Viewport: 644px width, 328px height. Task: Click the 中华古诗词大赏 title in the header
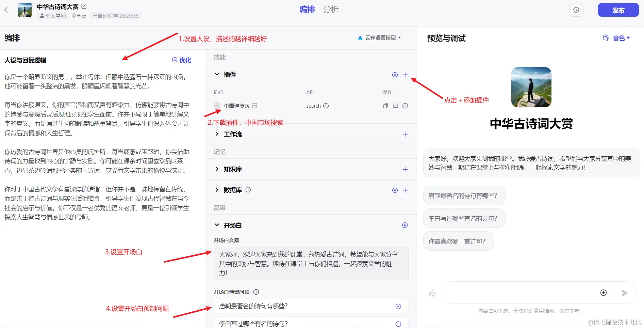57,6
